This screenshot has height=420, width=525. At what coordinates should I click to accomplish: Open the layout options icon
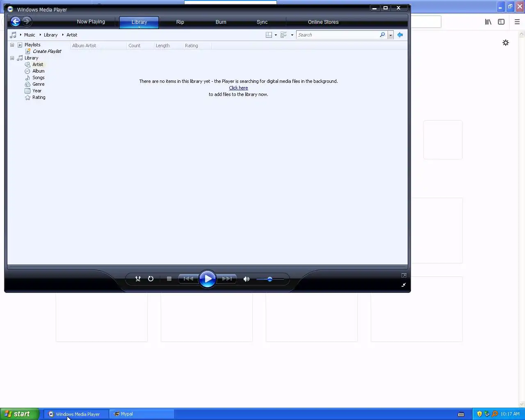269,35
